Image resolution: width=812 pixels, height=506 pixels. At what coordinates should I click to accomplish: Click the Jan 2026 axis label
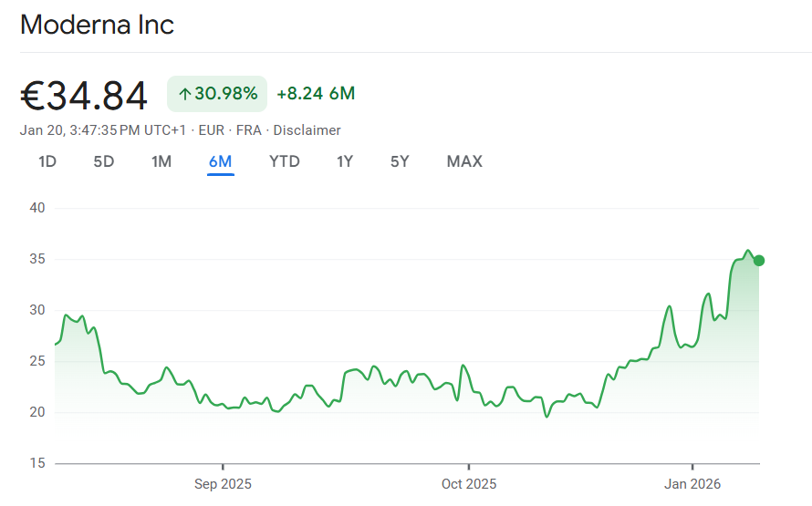coord(692,484)
